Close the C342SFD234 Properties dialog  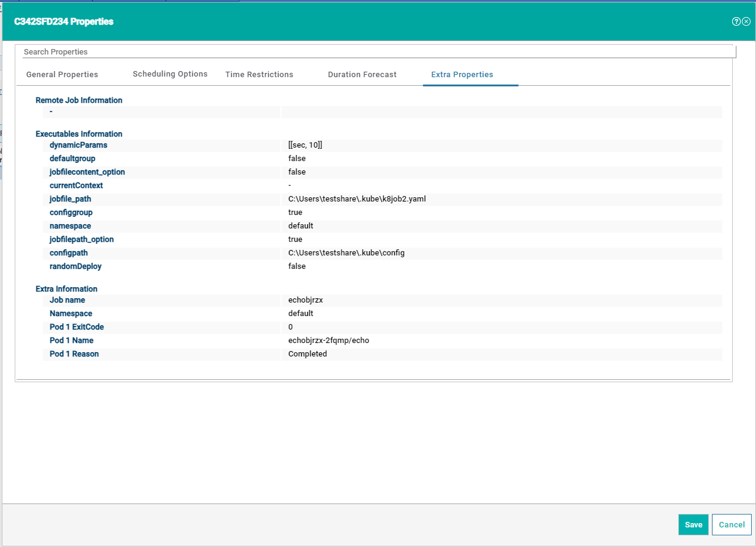pyautogui.click(x=746, y=21)
